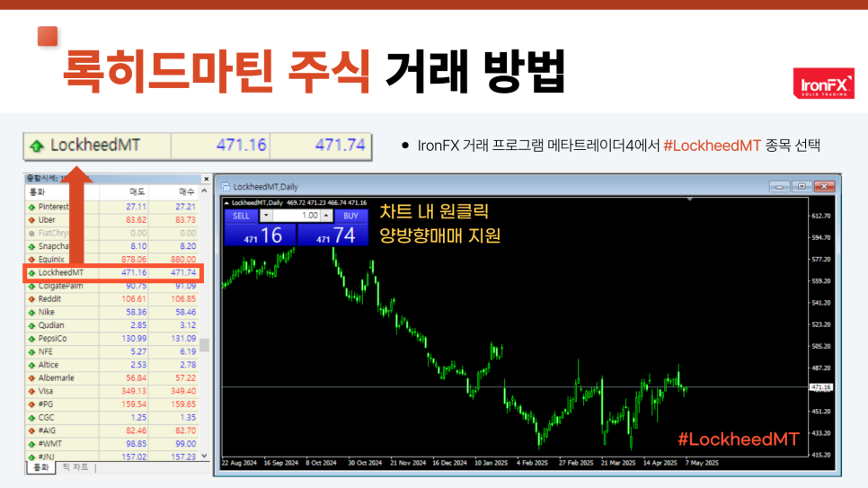
Task: Select the Albemarle symbol row
Action: pos(111,377)
